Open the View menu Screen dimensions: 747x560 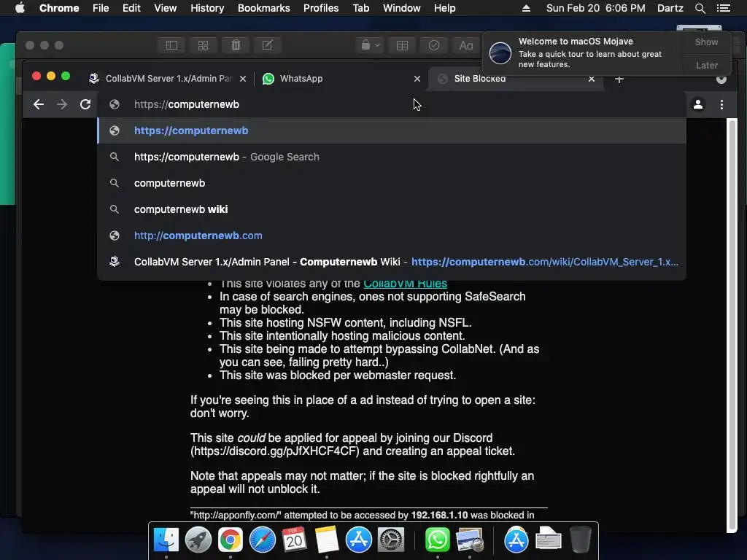tap(166, 8)
